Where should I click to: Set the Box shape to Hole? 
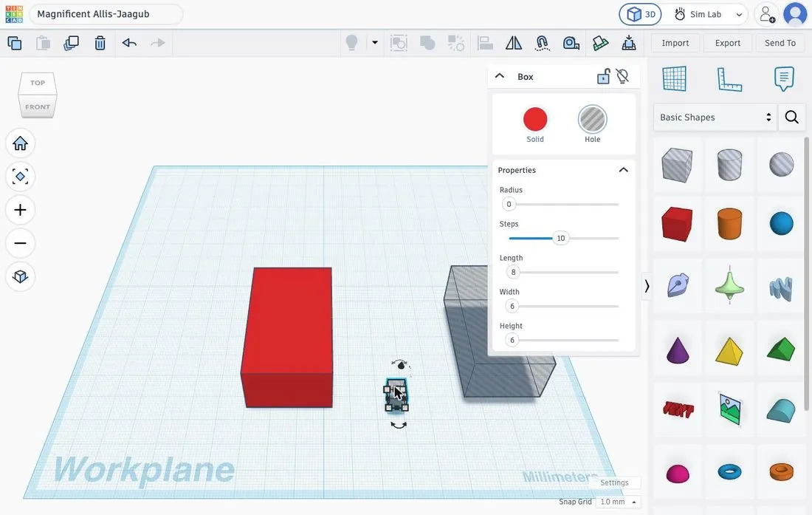593,124
